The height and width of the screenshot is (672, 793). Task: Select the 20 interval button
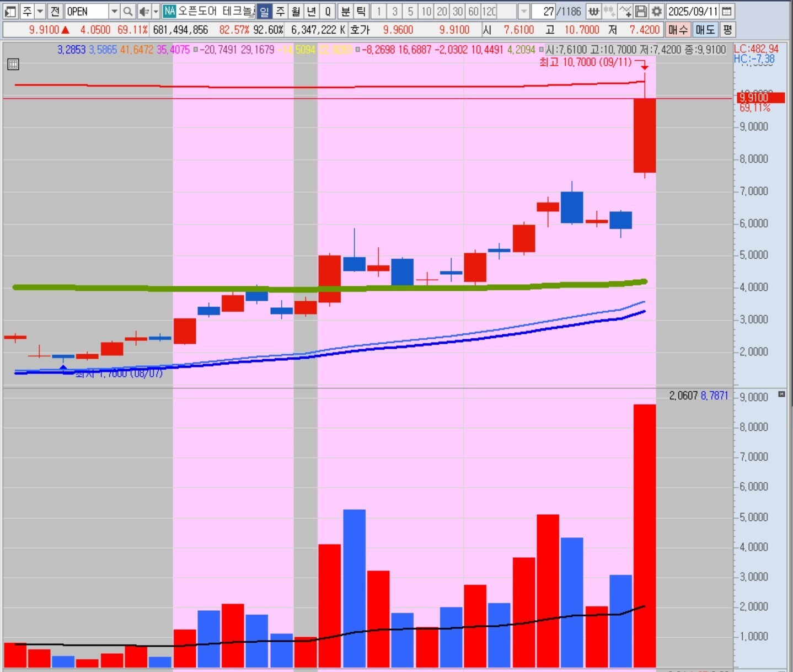[x=442, y=11]
